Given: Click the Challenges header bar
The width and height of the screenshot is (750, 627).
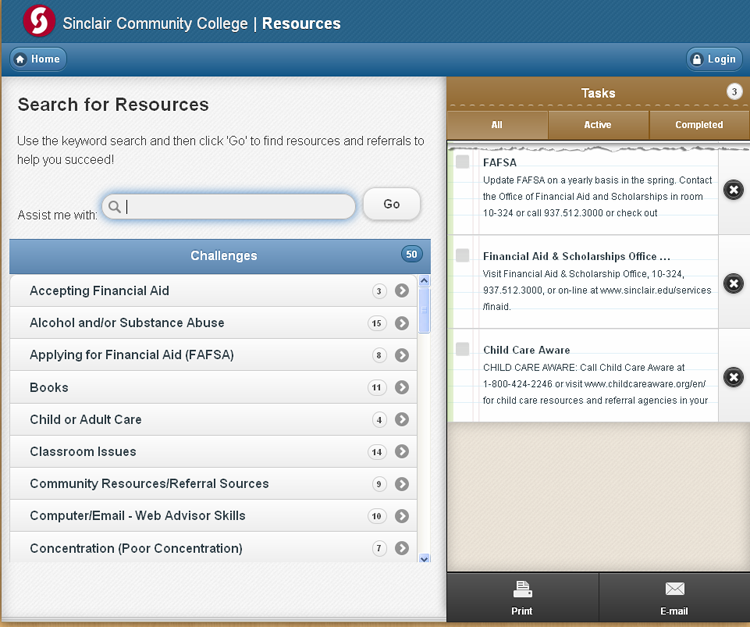Looking at the screenshot, I should (x=220, y=256).
